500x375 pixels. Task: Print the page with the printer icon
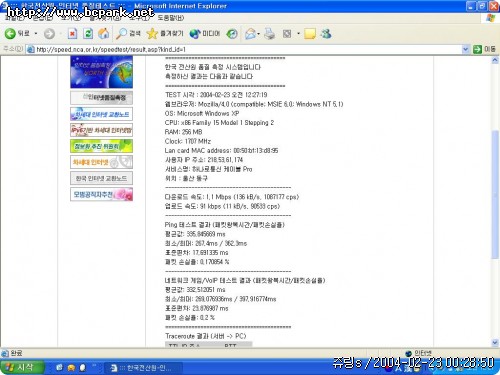click(269, 33)
